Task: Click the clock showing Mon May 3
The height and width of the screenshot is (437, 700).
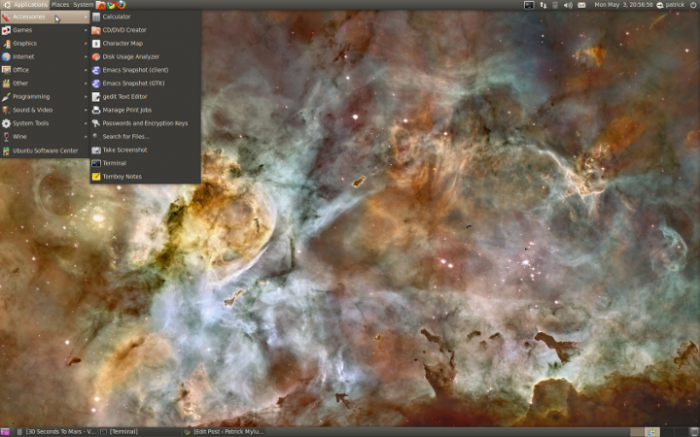Action: (623, 5)
